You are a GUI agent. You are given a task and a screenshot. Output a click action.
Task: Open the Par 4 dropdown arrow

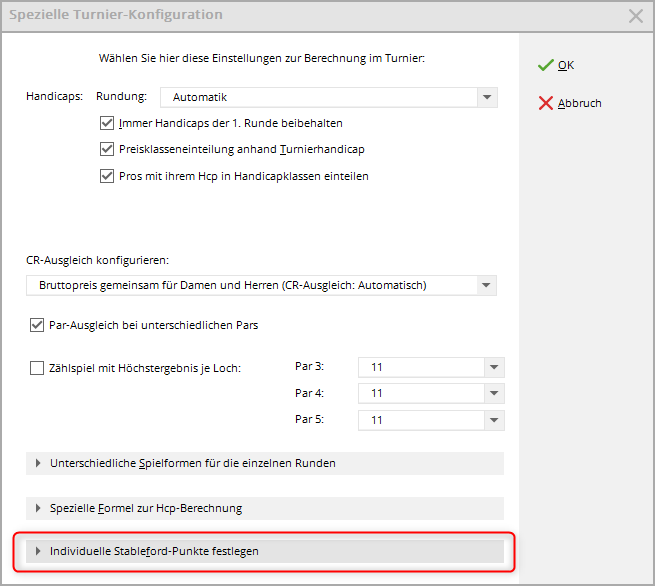click(494, 394)
